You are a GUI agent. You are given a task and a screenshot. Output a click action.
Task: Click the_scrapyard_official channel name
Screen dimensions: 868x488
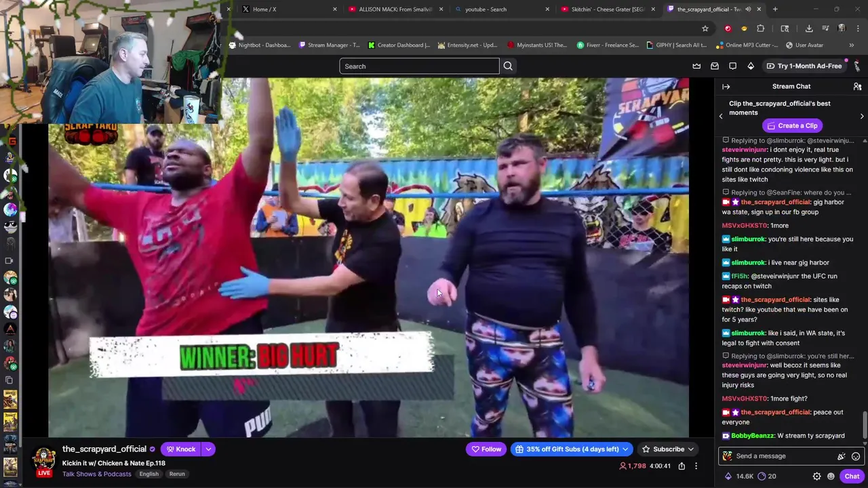tap(104, 449)
